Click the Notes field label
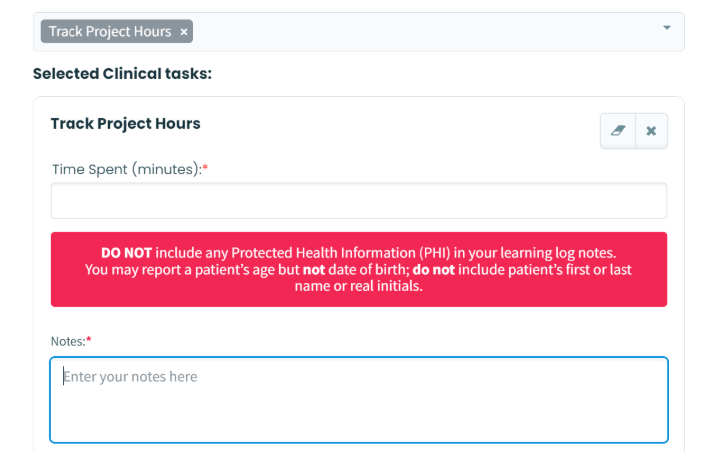 pyautogui.click(x=67, y=341)
